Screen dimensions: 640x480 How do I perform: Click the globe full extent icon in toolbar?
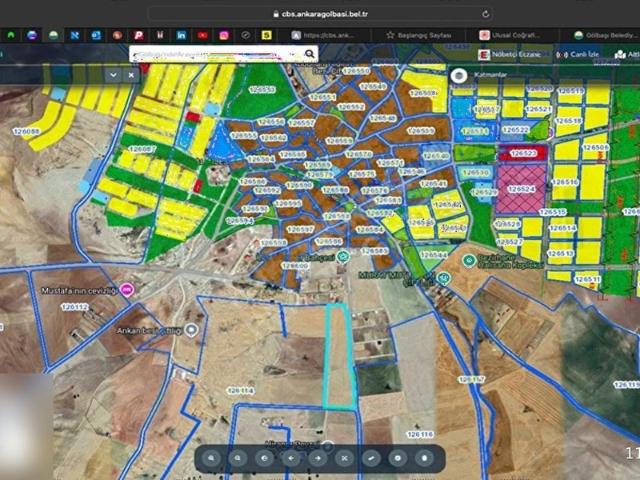265,458
